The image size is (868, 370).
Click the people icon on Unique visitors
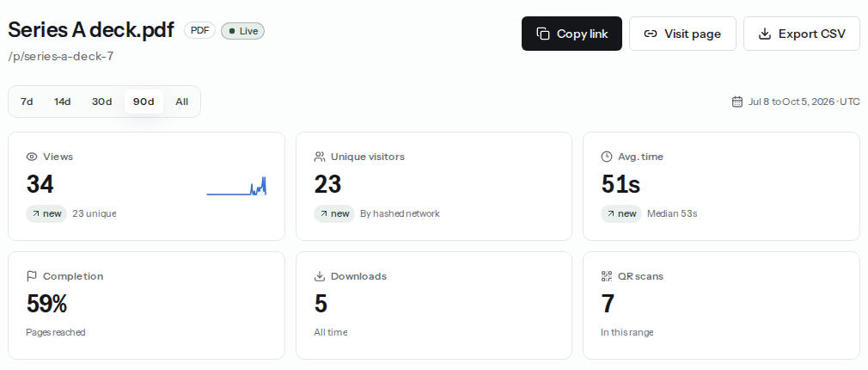click(x=320, y=157)
